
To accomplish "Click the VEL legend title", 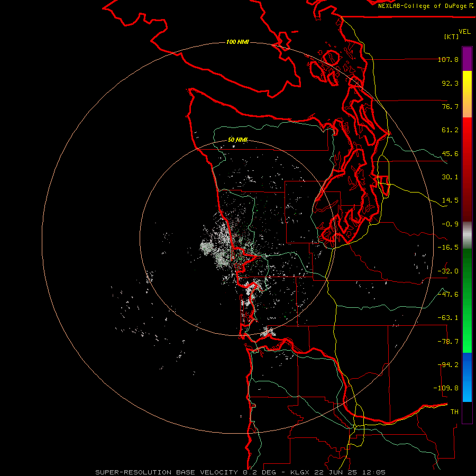I will pos(464,32).
